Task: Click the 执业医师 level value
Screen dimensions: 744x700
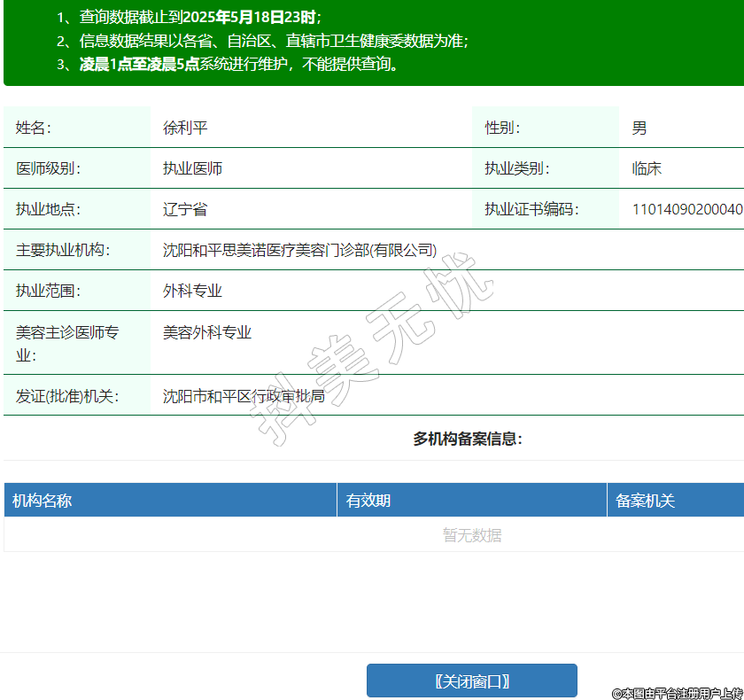Action: (x=192, y=168)
